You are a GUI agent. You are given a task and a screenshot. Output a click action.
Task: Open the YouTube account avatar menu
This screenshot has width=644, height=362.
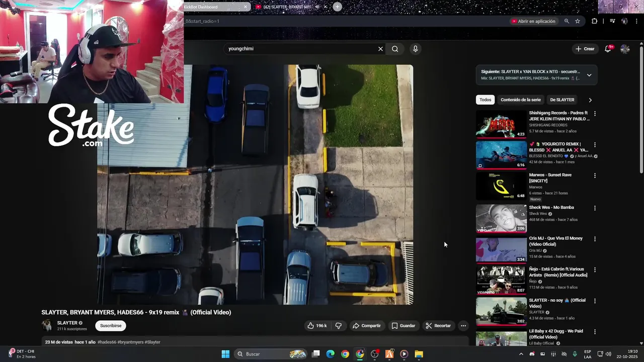pos(625,49)
